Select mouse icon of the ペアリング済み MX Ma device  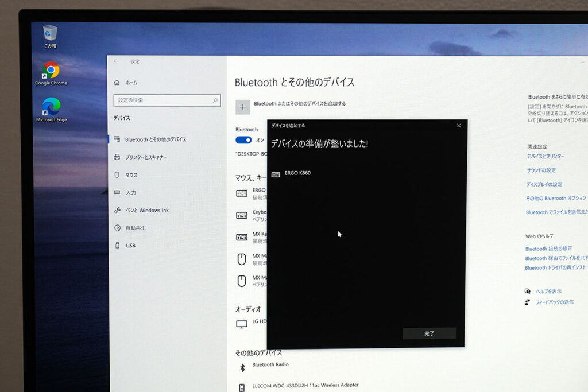[x=242, y=281]
